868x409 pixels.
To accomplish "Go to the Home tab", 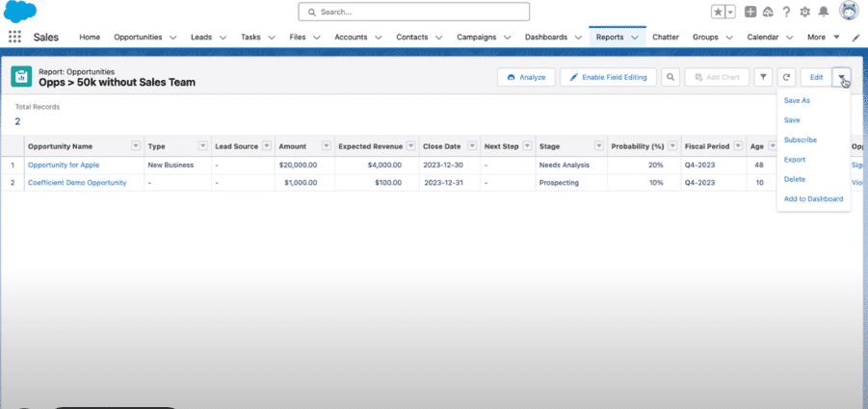I will point(90,37).
